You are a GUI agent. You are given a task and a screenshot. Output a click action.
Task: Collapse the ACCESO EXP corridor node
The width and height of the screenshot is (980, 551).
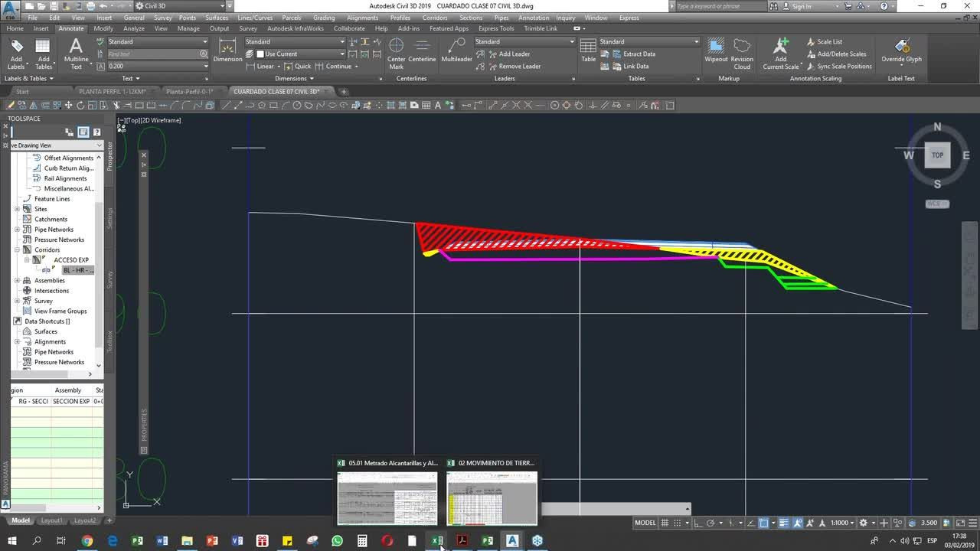(x=27, y=260)
